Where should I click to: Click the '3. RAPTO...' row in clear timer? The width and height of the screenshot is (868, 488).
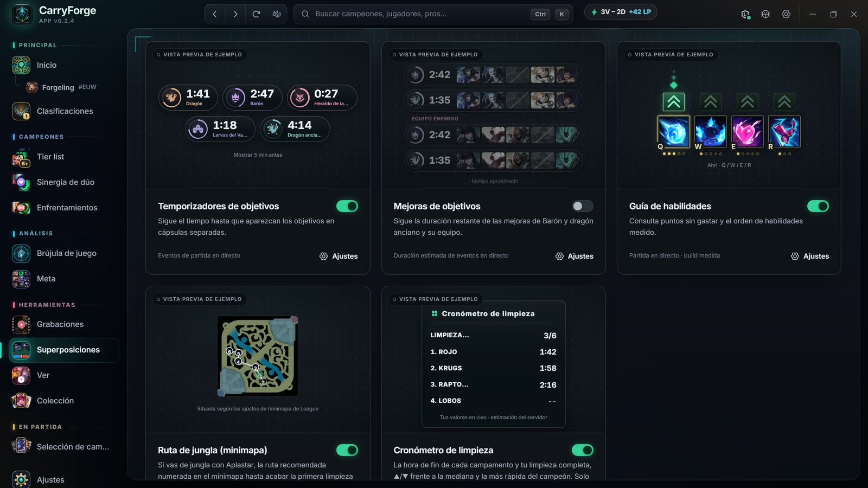(494, 384)
